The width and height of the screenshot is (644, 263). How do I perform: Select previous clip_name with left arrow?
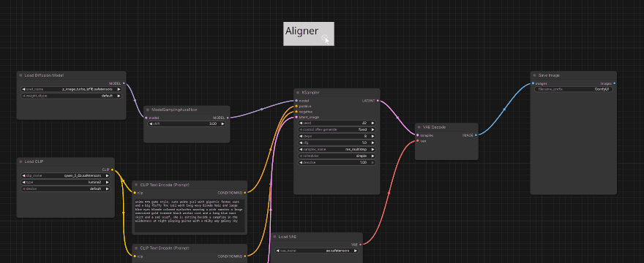pos(24,175)
